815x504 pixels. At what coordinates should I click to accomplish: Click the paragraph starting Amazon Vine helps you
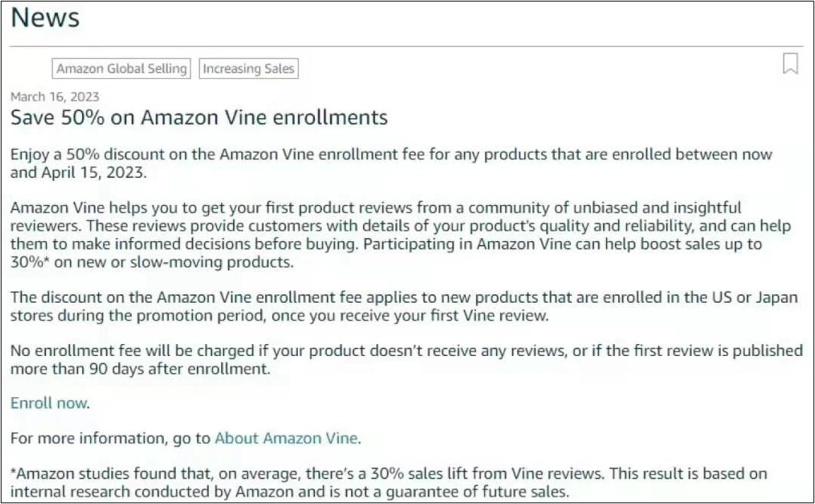401,235
